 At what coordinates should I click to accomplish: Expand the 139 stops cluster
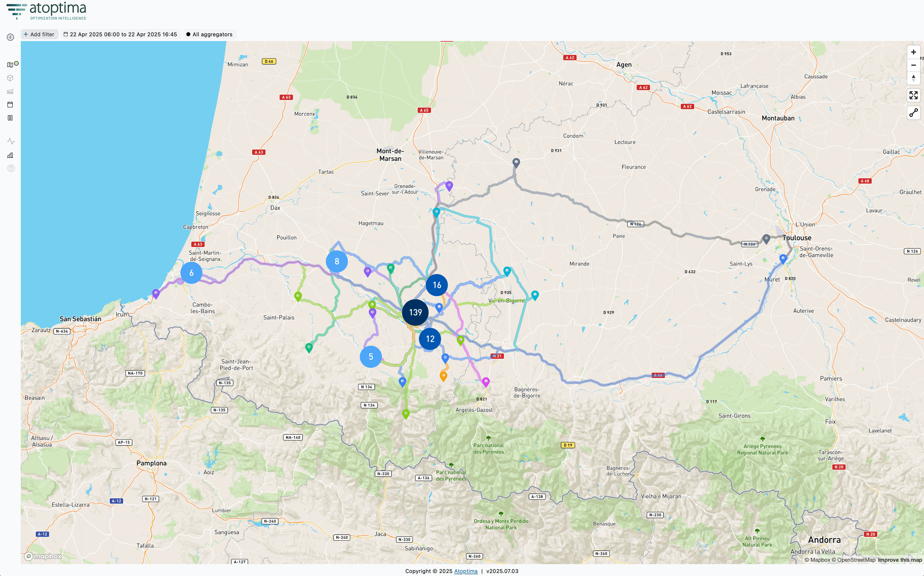pyautogui.click(x=415, y=312)
